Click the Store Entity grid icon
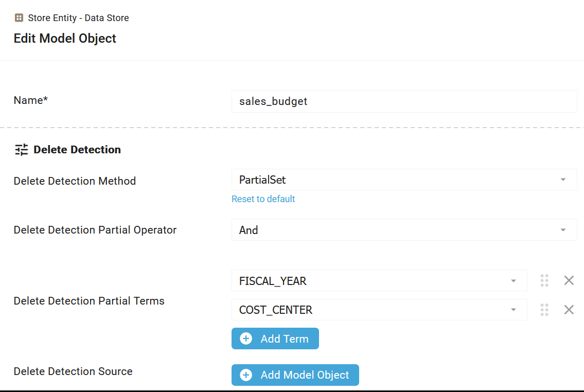This screenshot has width=584, height=392. click(x=19, y=18)
